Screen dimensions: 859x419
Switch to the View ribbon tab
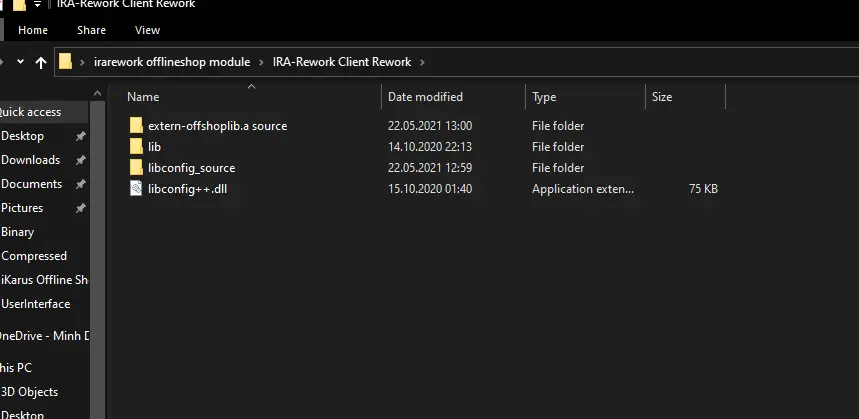[147, 31]
